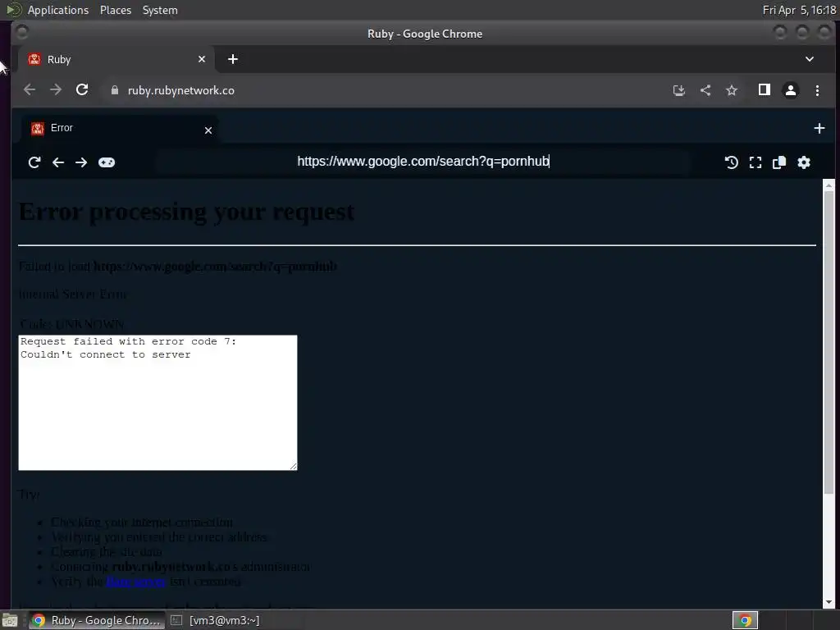The height and width of the screenshot is (630, 840).
Task: Click Chrome address bar ruby.rubynetwork.co
Action: coord(181,90)
